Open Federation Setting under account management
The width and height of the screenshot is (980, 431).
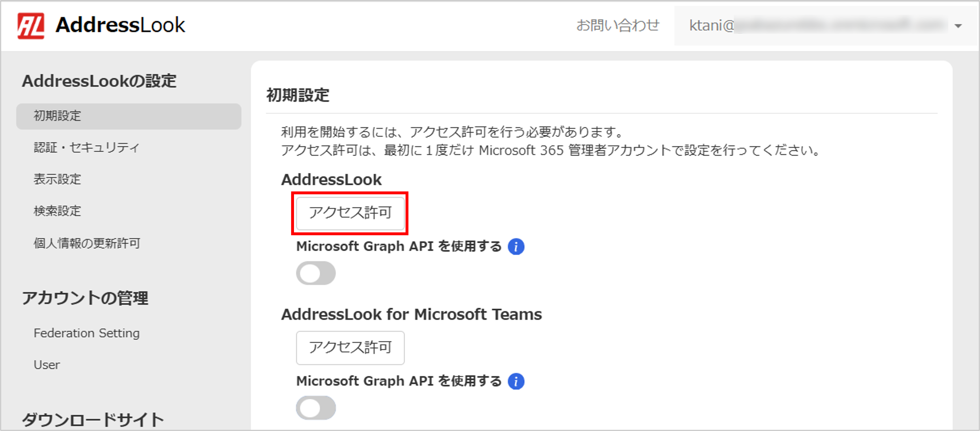[x=87, y=333]
